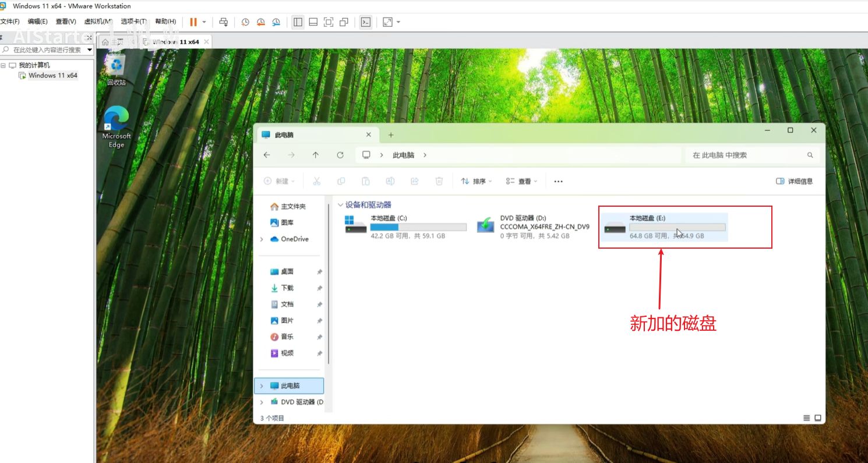The image size is (868, 463).
Task: Click send Ctrl+Alt+Del icon in toolbar
Action: pos(223,22)
